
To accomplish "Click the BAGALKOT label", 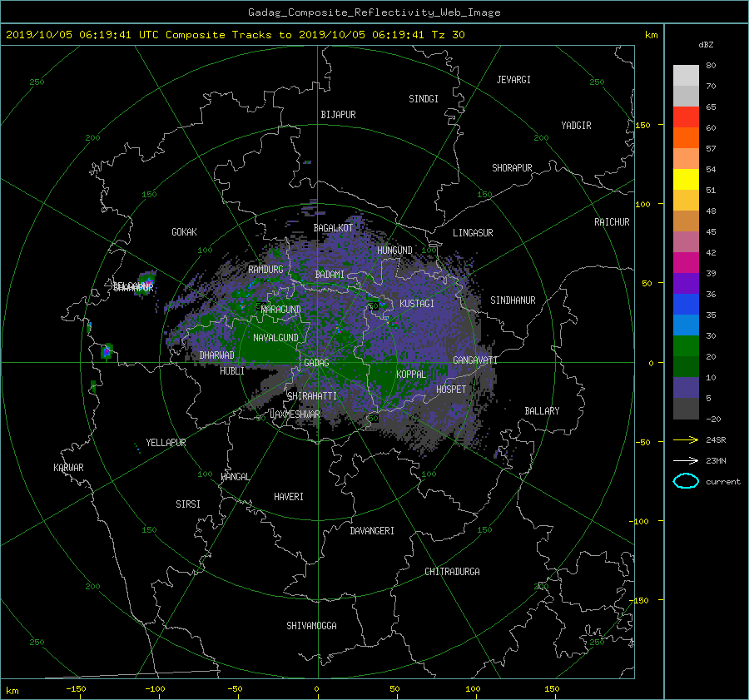I will (333, 228).
